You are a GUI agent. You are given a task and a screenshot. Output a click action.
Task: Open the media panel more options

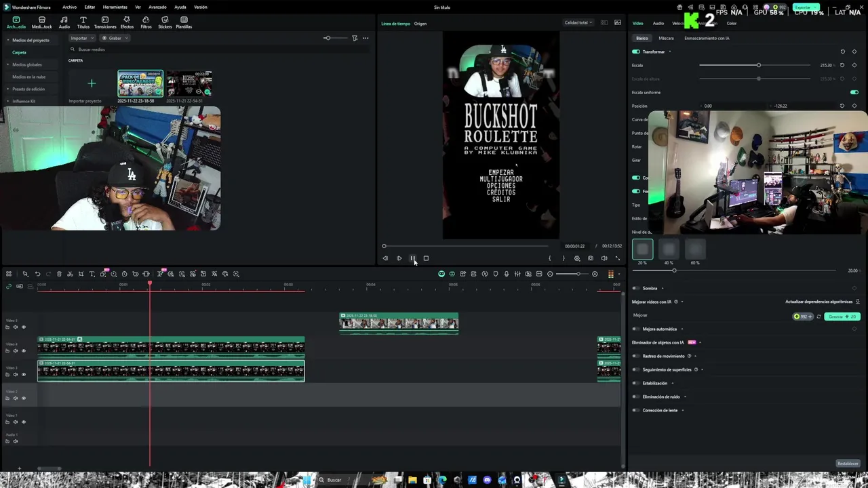[366, 38]
